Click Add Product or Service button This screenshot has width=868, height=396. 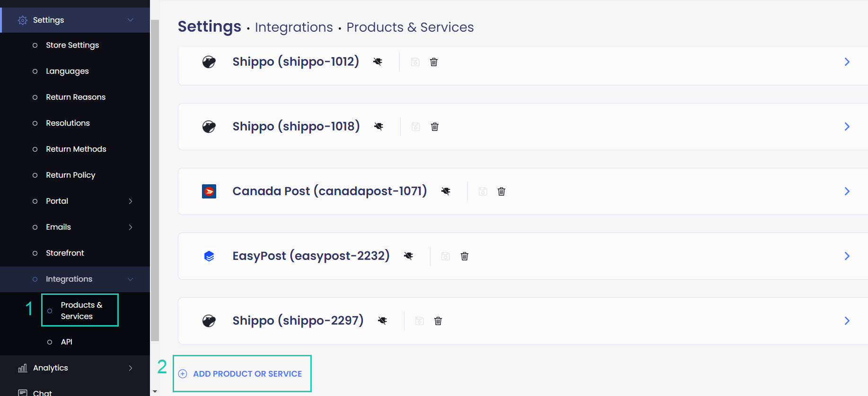242,374
